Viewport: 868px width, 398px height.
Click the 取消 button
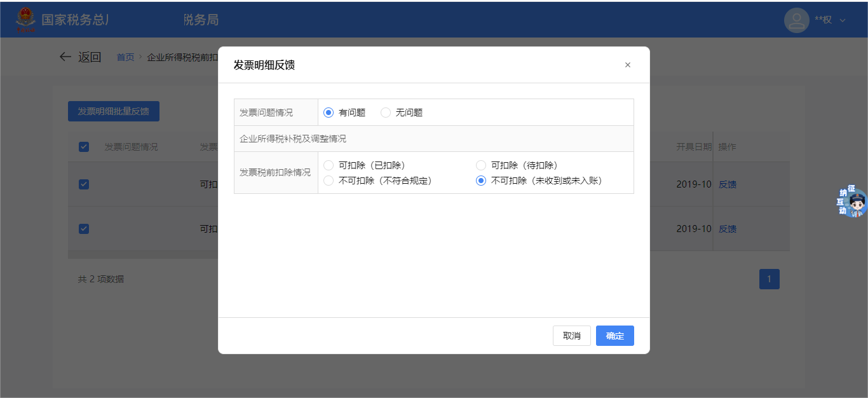pos(572,336)
